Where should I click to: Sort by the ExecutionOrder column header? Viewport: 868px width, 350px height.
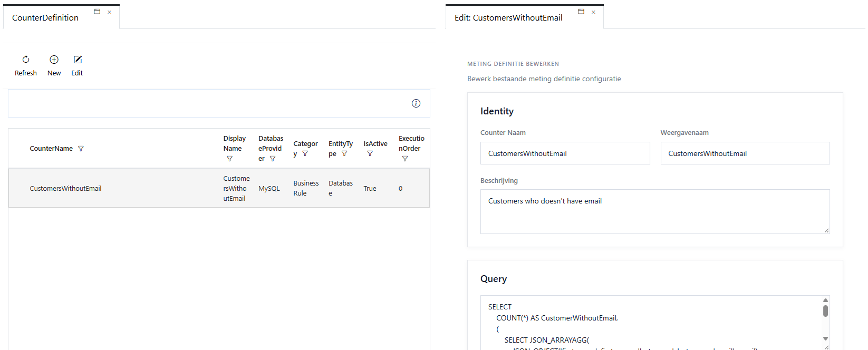411,143
